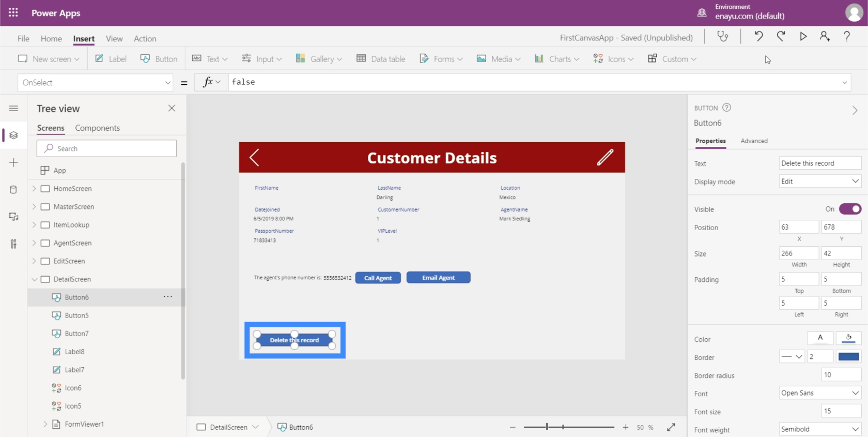Open the Icons dropdown

coord(613,59)
